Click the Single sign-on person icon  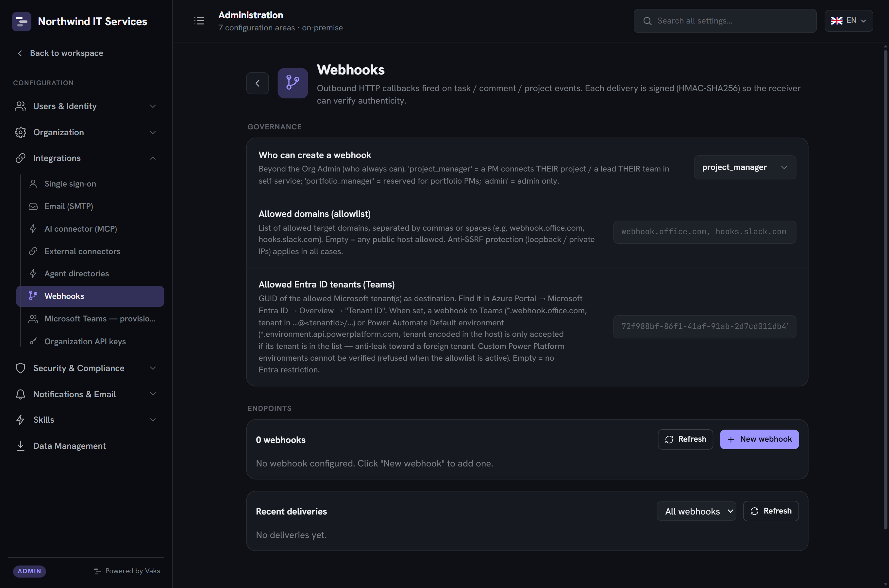coord(33,184)
